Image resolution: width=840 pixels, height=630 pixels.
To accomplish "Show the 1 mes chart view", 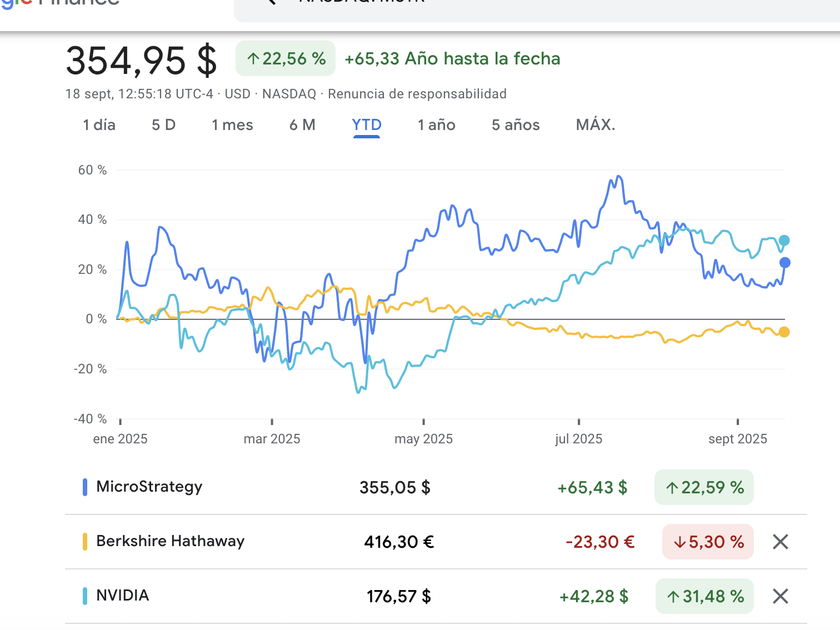I will [x=232, y=125].
